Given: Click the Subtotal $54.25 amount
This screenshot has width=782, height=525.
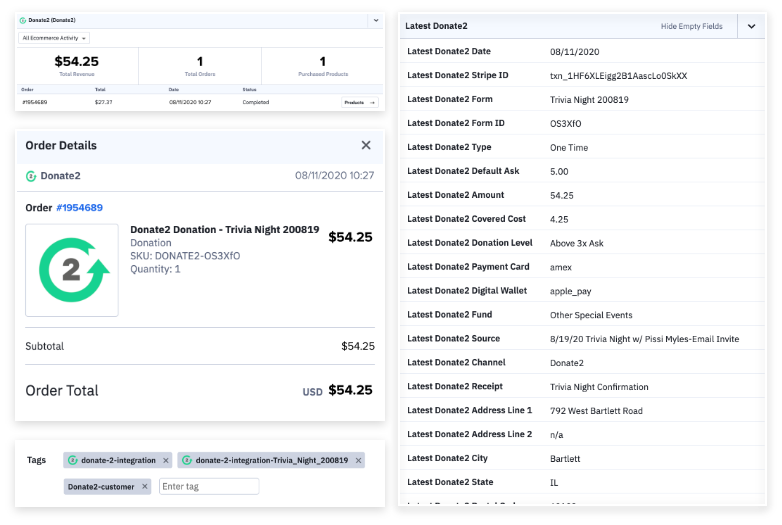Looking at the screenshot, I should tap(358, 346).
